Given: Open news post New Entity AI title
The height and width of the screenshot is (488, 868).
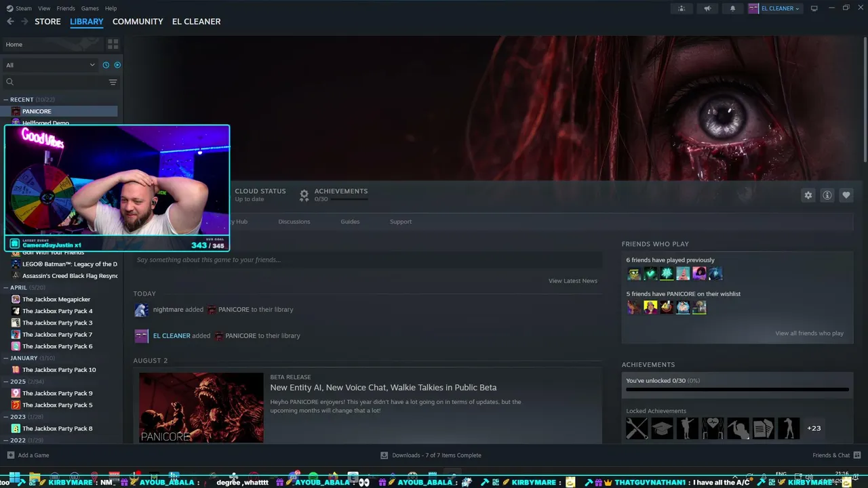Looking at the screenshot, I should (x=383, y=388).
